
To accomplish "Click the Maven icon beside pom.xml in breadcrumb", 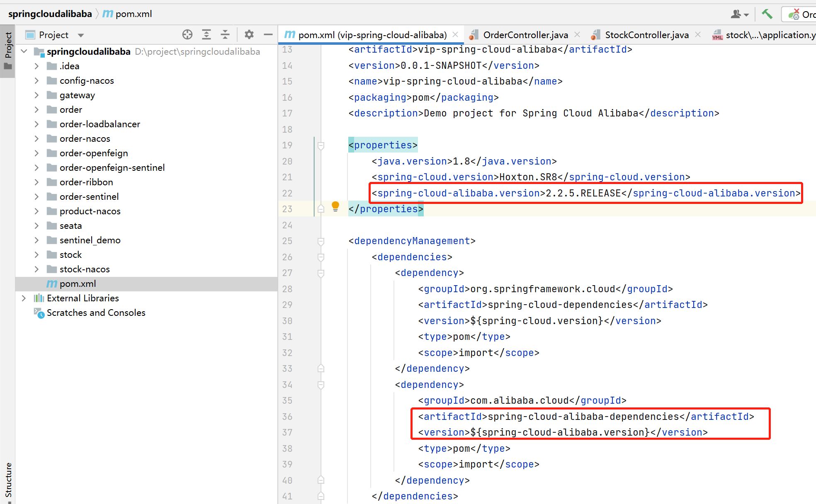I will pyautogui.click(x=108, y=14).
